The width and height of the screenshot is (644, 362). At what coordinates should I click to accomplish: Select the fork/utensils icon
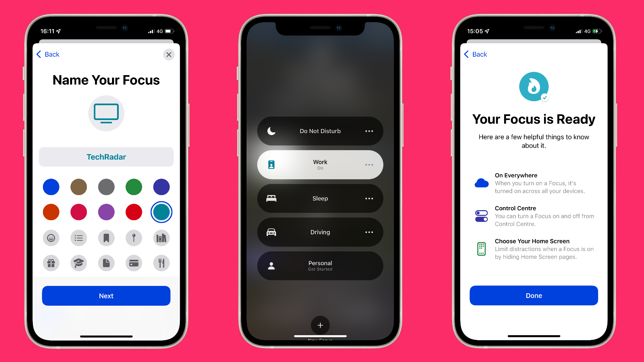[161, 263]
